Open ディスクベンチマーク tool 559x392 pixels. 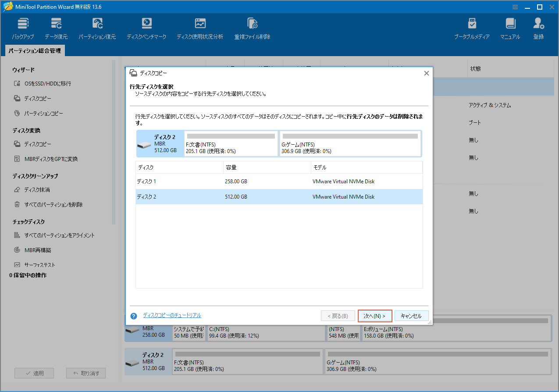[x=146, y=29]
